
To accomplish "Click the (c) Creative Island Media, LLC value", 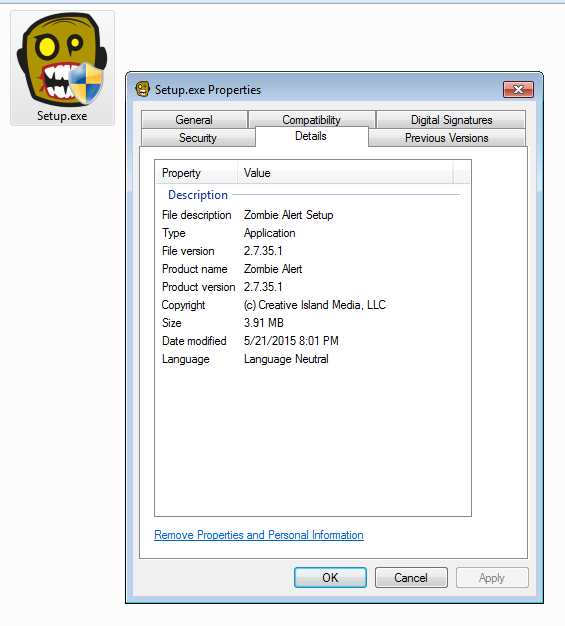I will pyautogui.click(x=315, y=305).
